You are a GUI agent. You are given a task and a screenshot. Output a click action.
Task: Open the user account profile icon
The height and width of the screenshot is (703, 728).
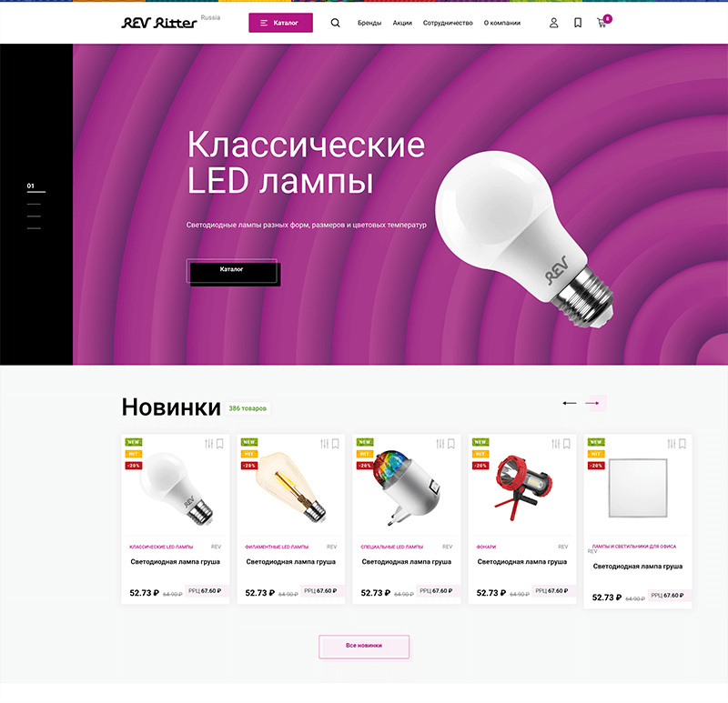(553, 23)
